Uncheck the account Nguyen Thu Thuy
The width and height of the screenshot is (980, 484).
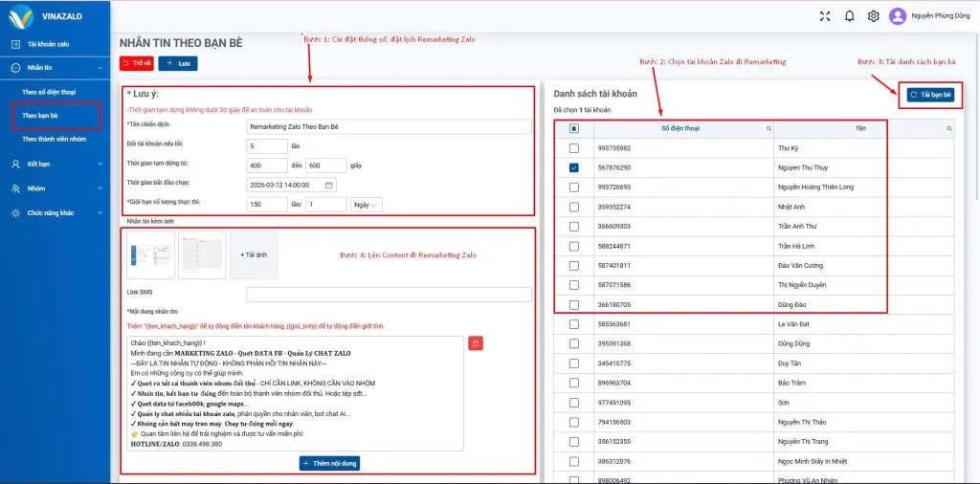click(573, 167)
